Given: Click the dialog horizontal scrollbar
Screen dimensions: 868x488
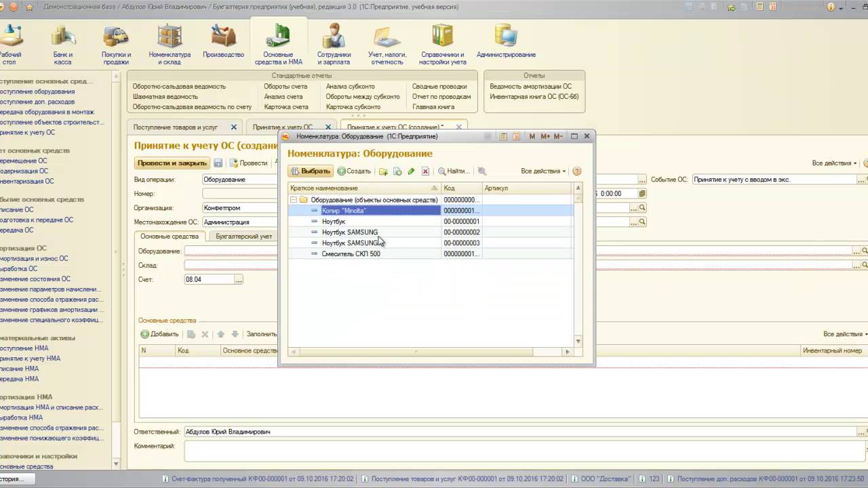Looking at the screenshot, I should pyautogui.click(x=415, y=352).
